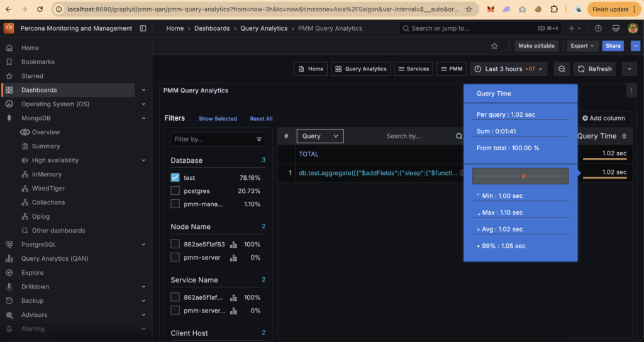Click the Percona logo icon
The width and height of the screenshot is (644, 342).
pyautogui.click(x=9, y=28)
